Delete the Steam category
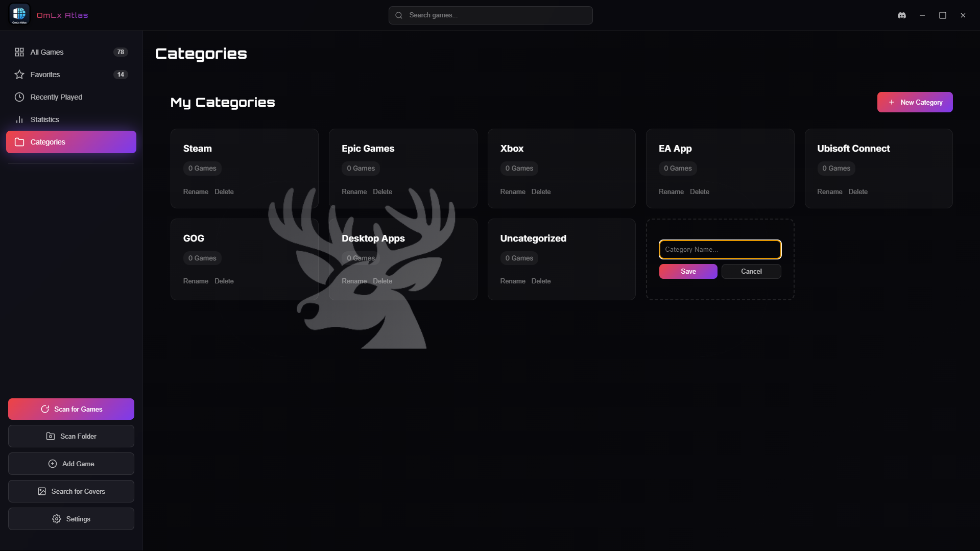 [224, 191]
